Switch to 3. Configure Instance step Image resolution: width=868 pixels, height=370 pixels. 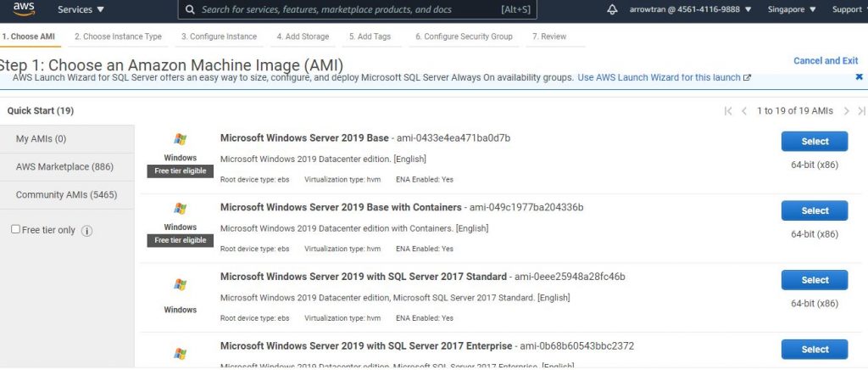click(219, 36)
